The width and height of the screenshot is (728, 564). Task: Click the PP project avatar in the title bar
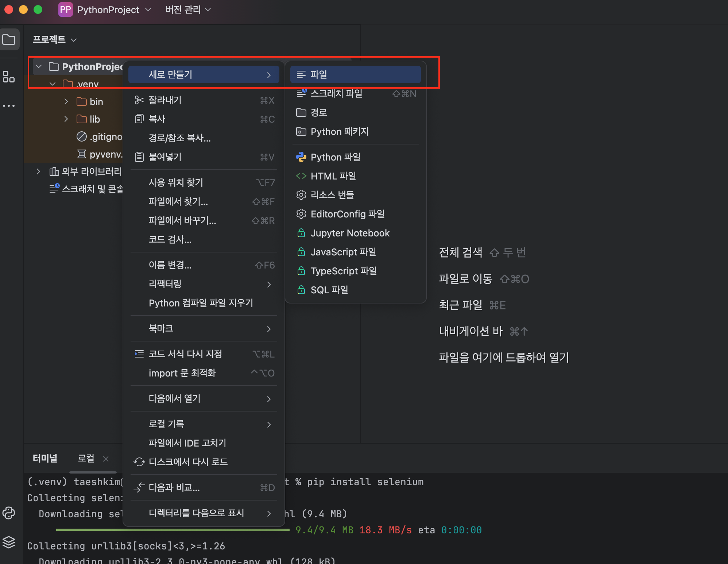point(65,9)
